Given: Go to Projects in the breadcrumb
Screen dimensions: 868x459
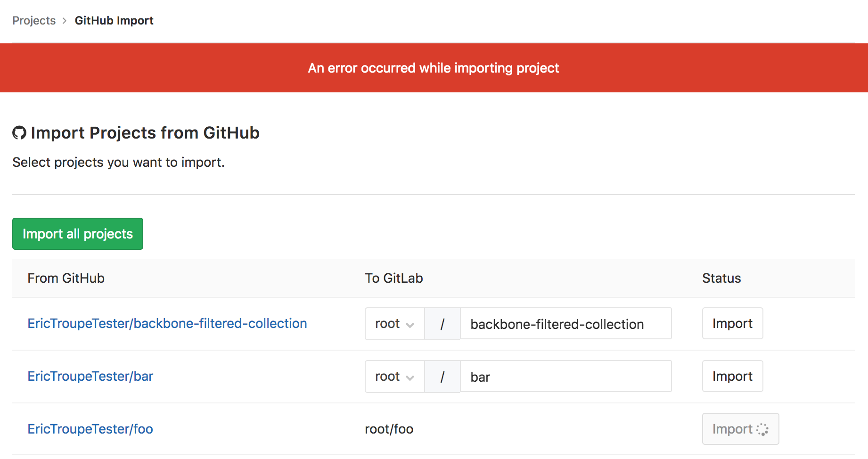Looking at the screenshot, I should (34, 21).
